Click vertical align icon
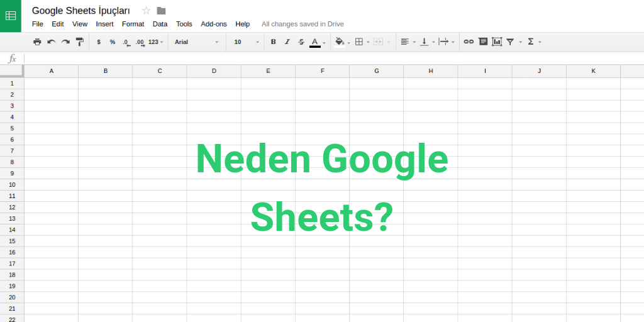Viewport: 644px width, 322px height. [x=425, y=42]
